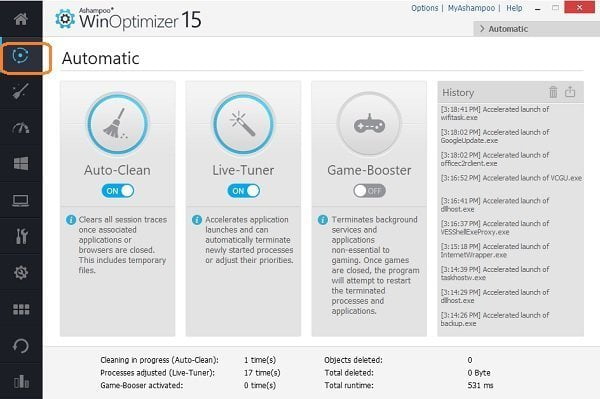Viewport: 600px width, 399px height.
Task: Open the Help menu
Action: coord(514,8)
